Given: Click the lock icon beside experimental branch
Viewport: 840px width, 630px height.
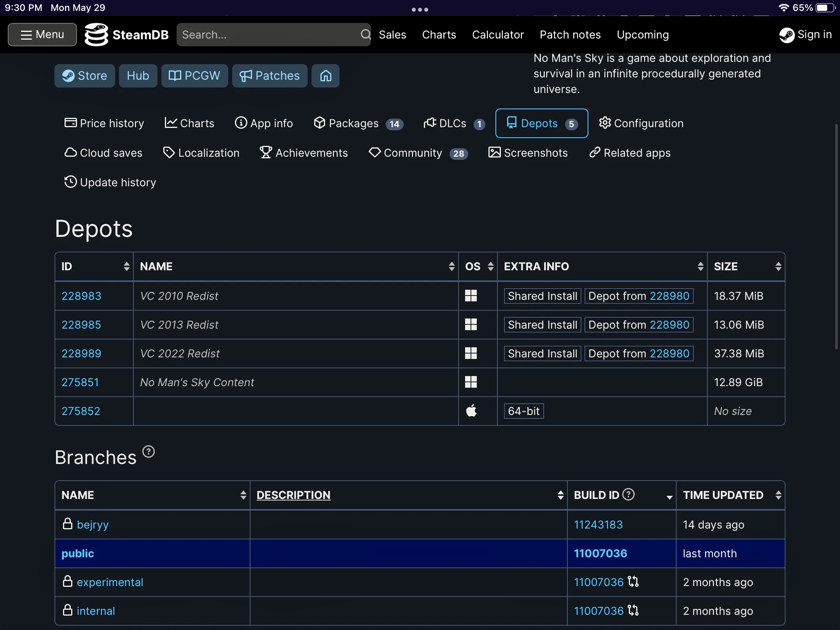Looking at the screenshot, I should pos(68,581).
